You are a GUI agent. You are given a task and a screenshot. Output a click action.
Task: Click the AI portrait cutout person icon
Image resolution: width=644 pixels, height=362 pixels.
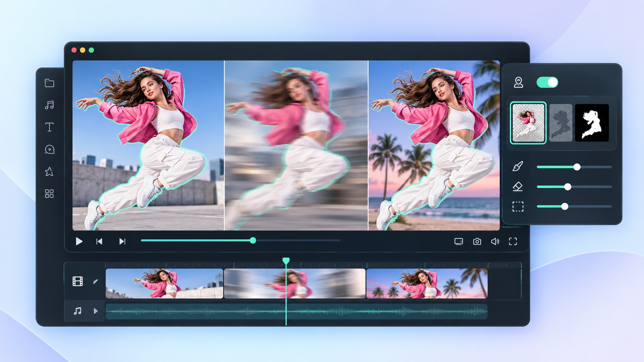[518, 82]
